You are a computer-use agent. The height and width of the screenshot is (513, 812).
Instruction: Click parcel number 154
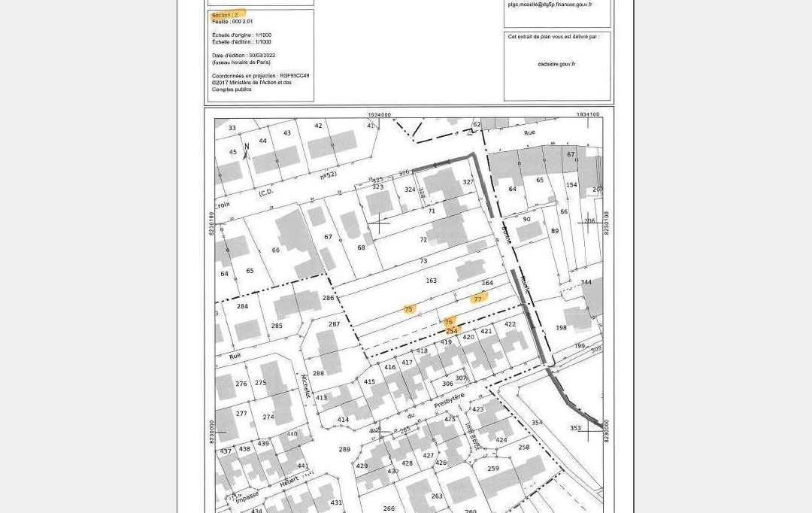coord(571,185)
